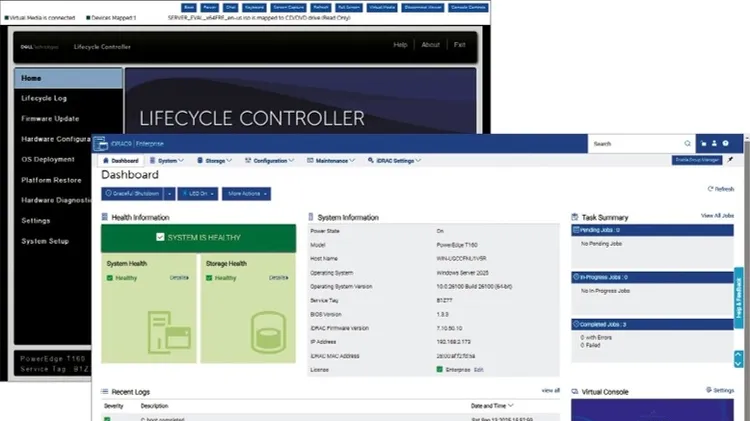The height and width of the screenshot is (421, 750).
Task: Open the View All Jobs link
Action: click(719, 215)
